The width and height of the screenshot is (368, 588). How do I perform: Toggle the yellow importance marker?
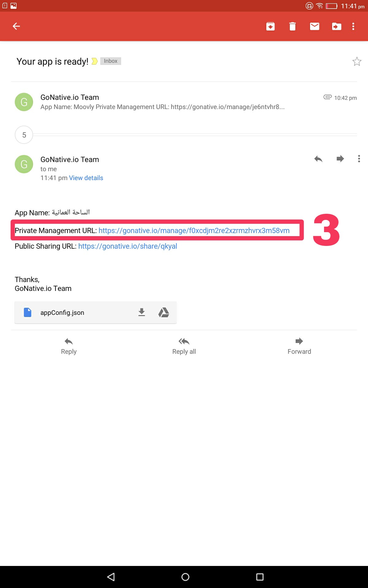coord(94,61)
